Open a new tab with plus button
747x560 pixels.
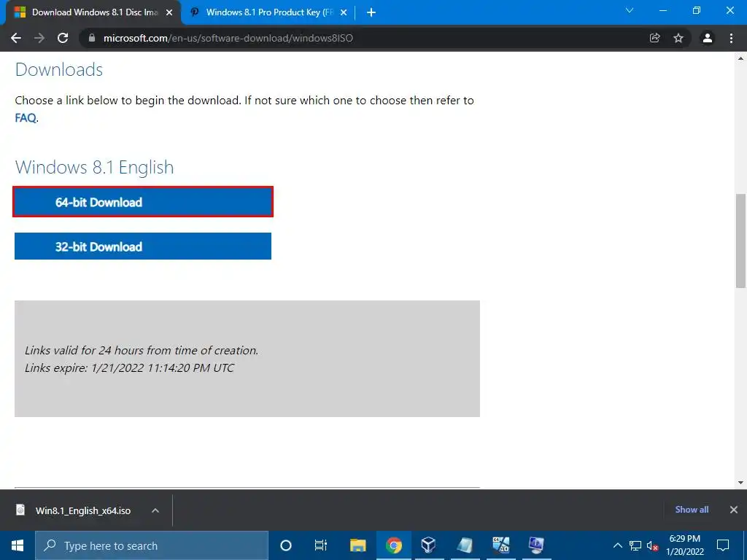[371, 12]
